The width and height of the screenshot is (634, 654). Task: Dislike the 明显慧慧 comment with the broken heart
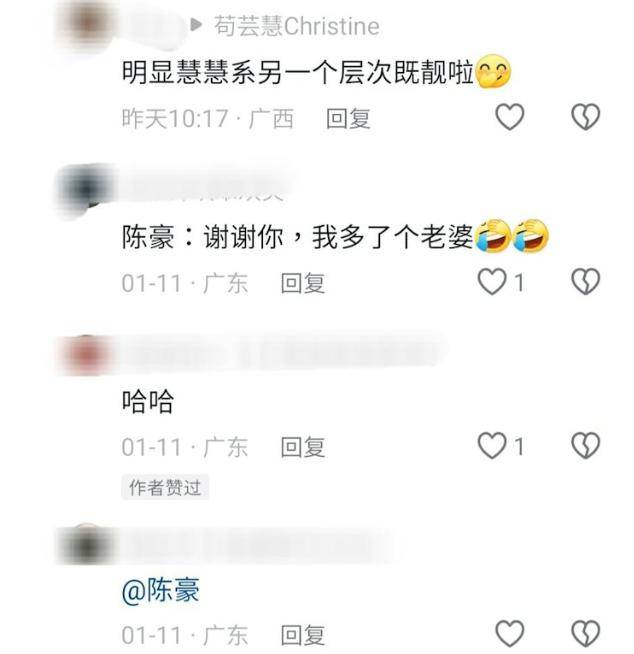[586, 116]
